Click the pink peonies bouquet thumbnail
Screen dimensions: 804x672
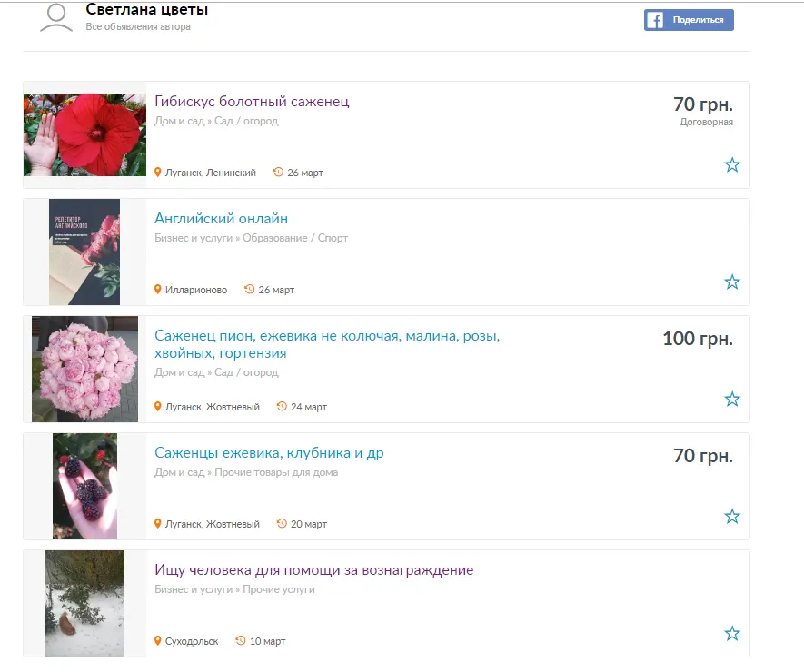(84, 369)
